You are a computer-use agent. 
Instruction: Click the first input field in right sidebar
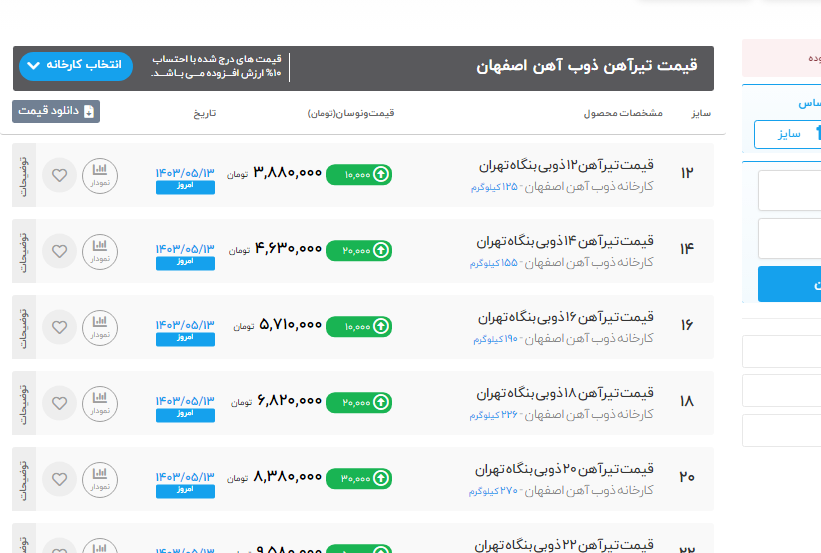tap(789, 190)
